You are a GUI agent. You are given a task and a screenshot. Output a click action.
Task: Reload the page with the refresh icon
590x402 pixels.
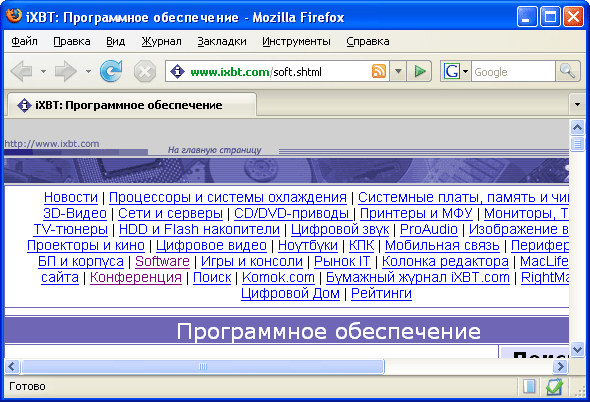111,71
